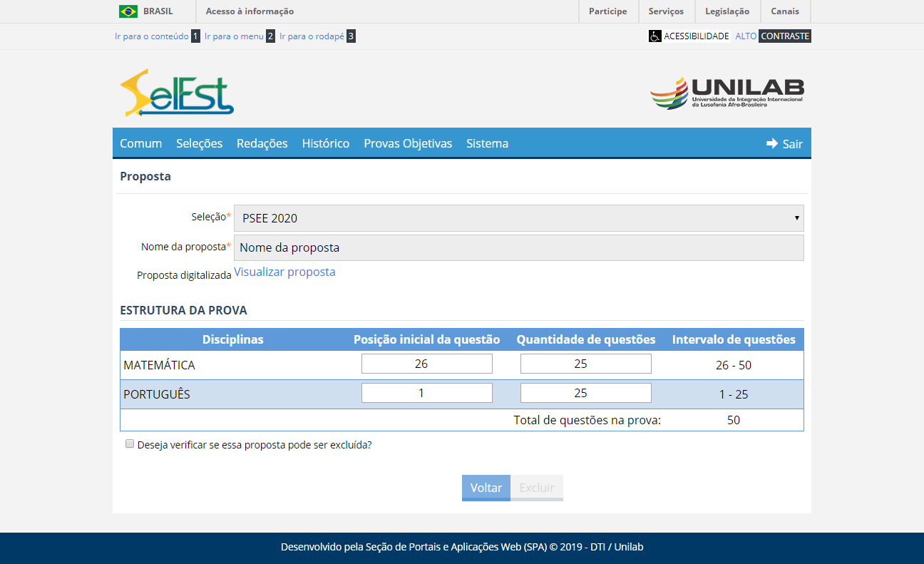This screenshot has width=924, height=564.
Task: Click the SelEst logo
Action: click(x=177, y=93)
